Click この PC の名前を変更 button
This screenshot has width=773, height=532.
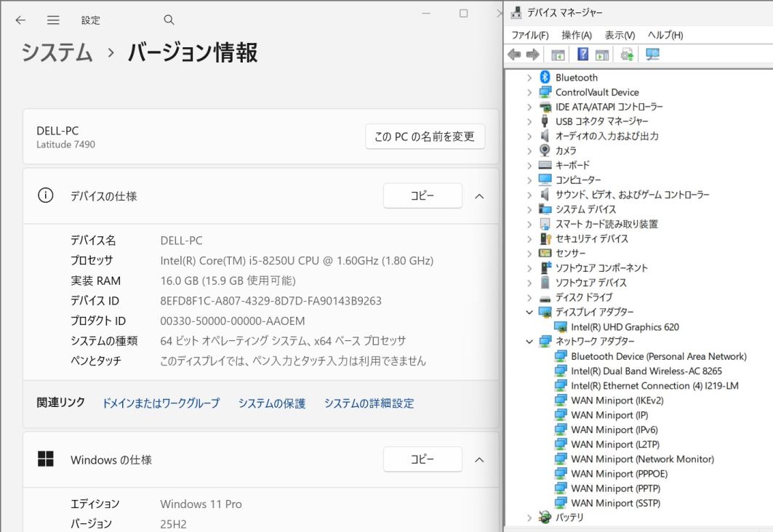coord(425,137)
